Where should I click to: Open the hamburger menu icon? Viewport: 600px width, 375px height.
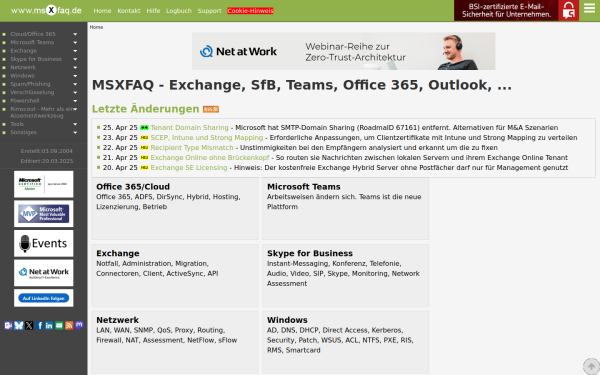click(589, 8)
